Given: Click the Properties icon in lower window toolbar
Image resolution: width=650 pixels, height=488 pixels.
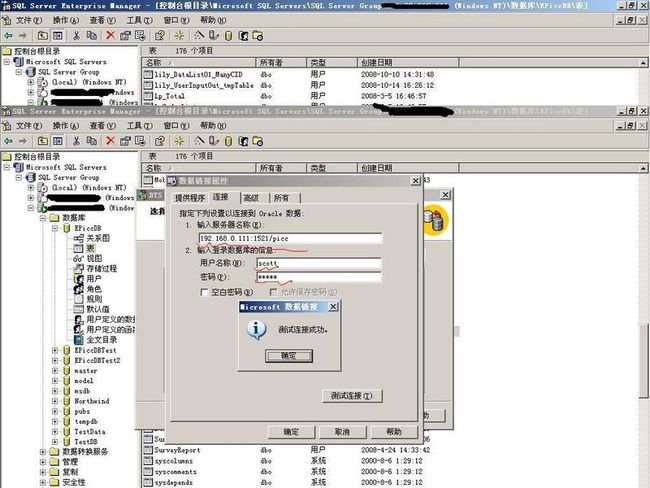Looking at the screenshot, I should click(x=125, y=141).
